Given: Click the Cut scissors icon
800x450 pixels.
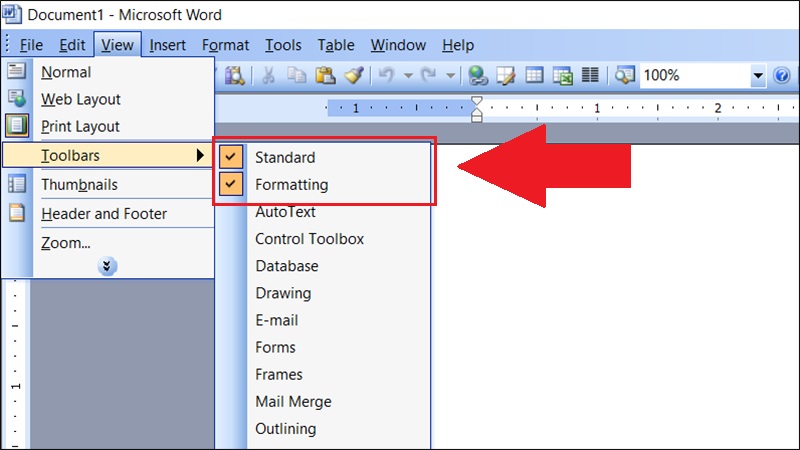Looking at the screenshot, I should (x=268, y=76).
